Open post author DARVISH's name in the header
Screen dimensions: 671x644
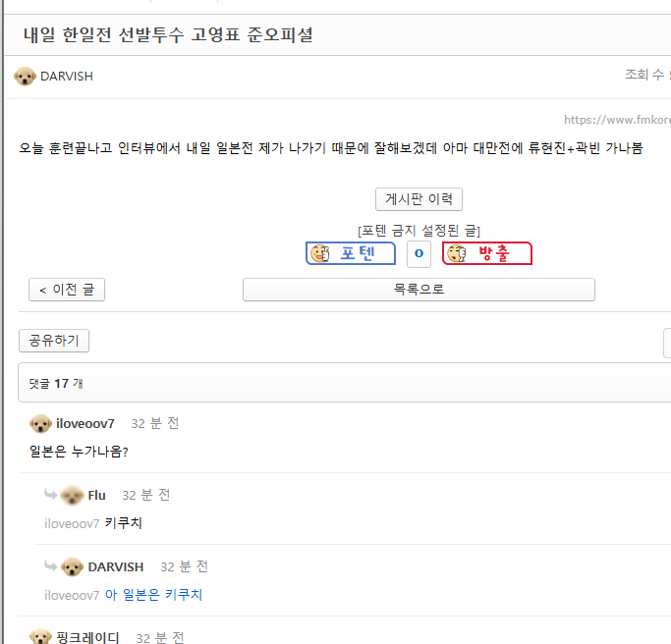pos(67,77)
